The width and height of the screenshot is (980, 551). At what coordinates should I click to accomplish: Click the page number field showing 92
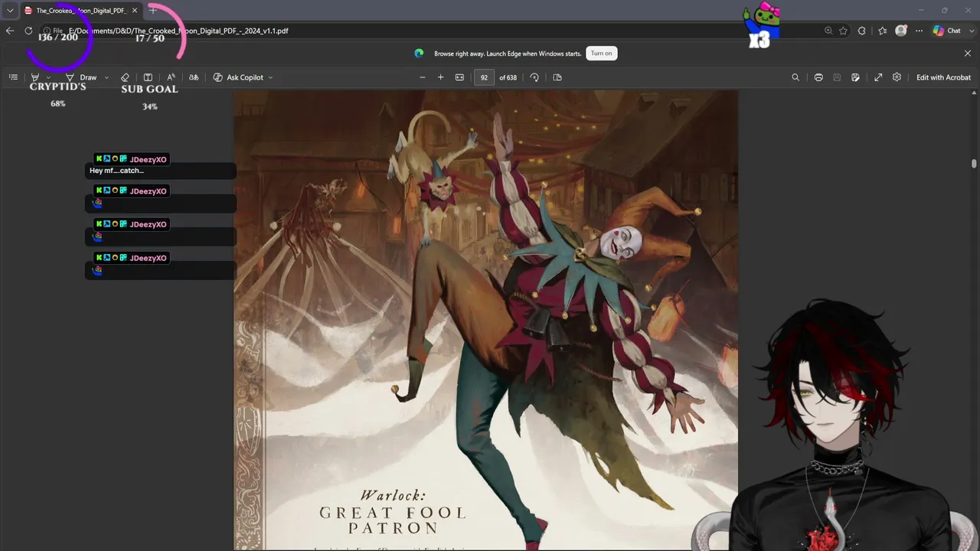(x=484, y=77)
